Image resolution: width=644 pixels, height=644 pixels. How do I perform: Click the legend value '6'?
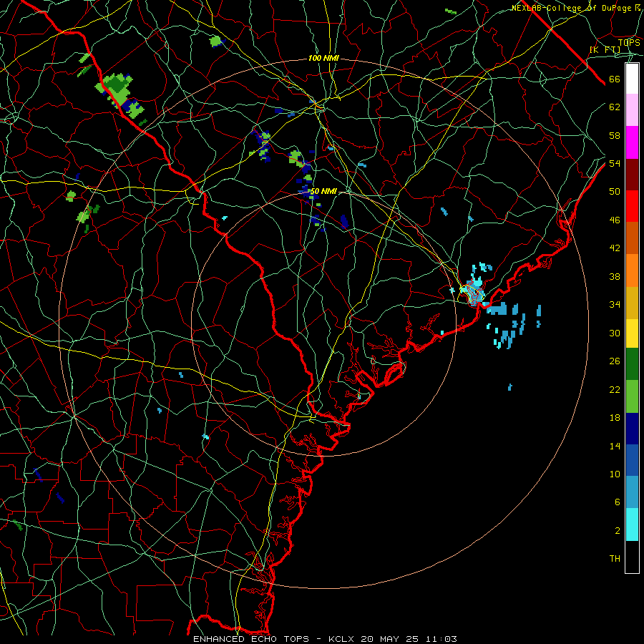coord(617,502)
